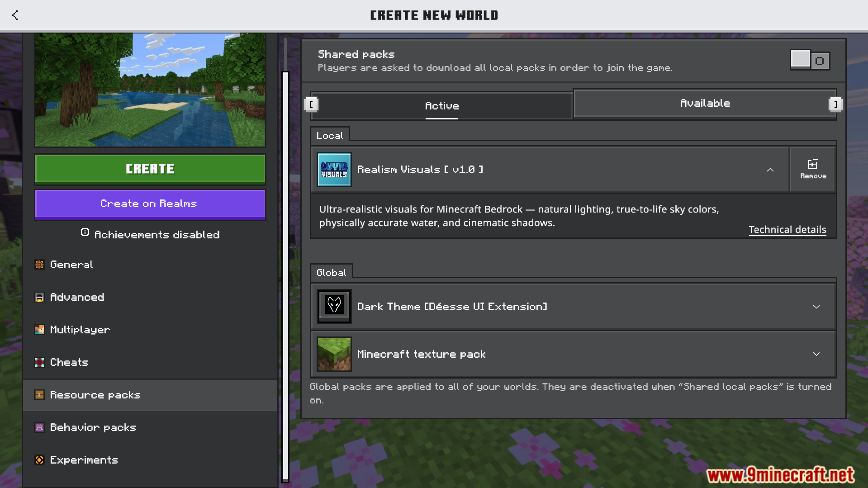The height and width of the screenshot is (488, 868).
Task: Click Create on Realms button
Action: point(150,204)
